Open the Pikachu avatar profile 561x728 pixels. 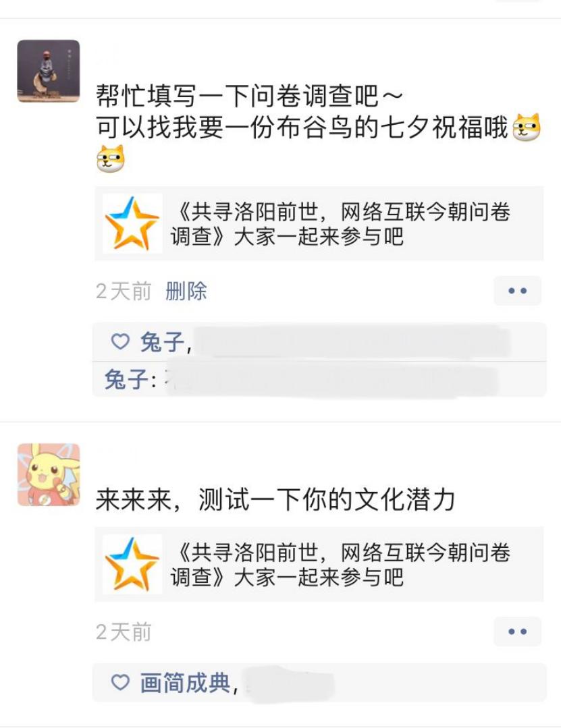49,474
